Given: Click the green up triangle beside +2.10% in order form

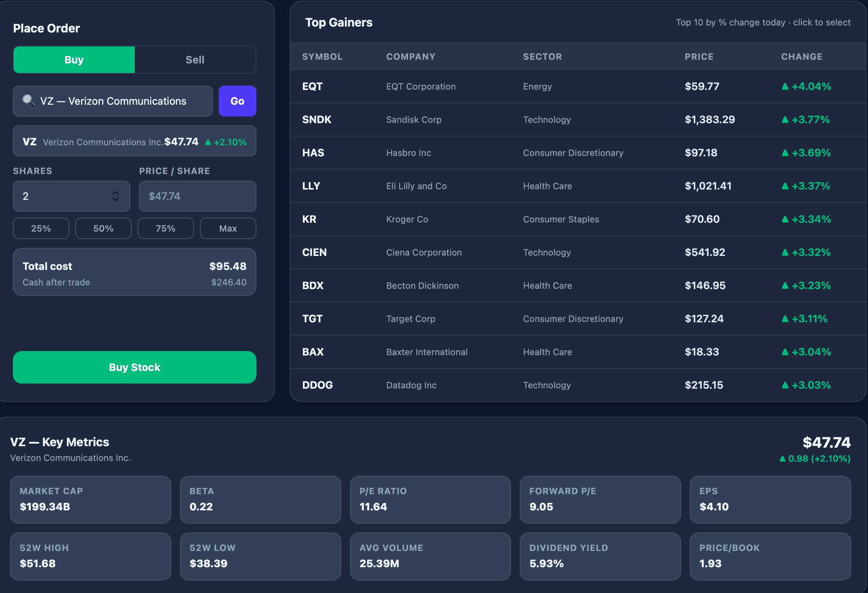Looking at the screenshot, I should tap(208, 142).
